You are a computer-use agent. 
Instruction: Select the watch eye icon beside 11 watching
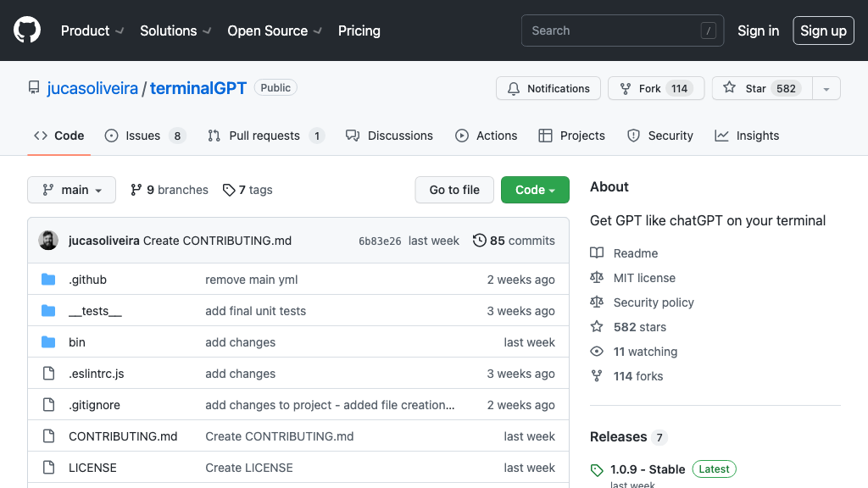pyautogui.click(x=597, y=352)
